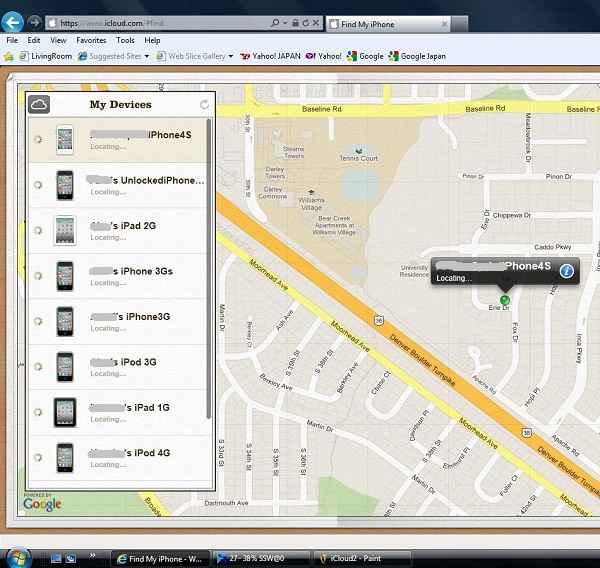This screenshot has width=600, height=568.
Task: Open the View menu
Action: tap(58, 40)
